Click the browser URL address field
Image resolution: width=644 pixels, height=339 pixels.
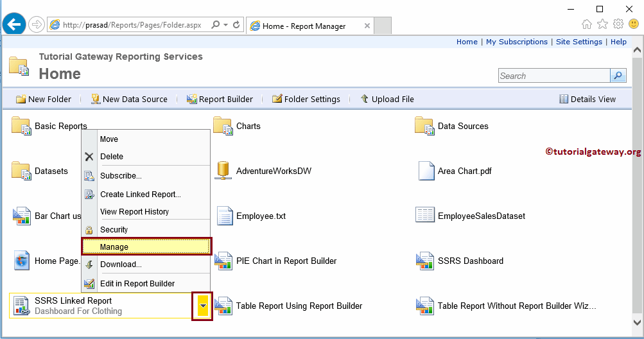(x=132, y=25)
